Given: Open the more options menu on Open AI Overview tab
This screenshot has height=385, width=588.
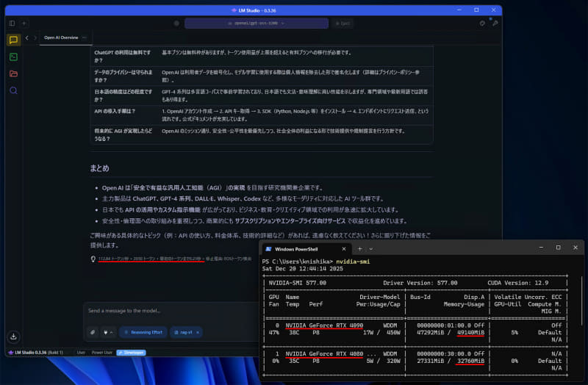Looking at the screenshot, I should coord(85,38).
